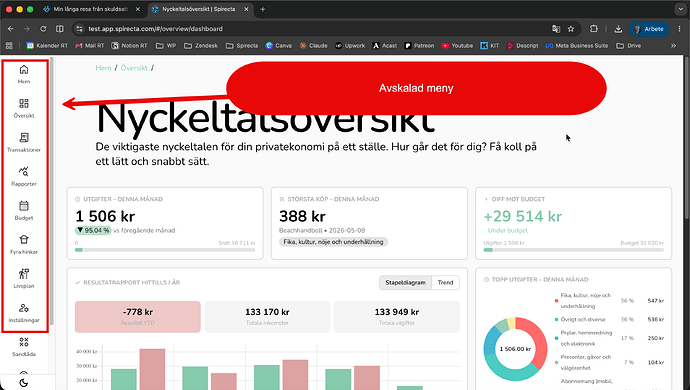Screen dimensions: 690x390
Task: Click the site information icon in address bar
Action: 79,29
